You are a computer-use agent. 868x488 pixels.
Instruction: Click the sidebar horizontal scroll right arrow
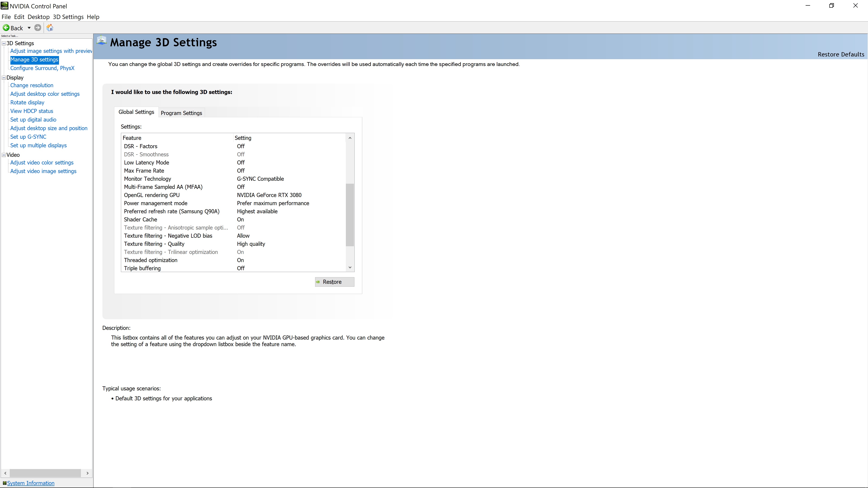88,473
